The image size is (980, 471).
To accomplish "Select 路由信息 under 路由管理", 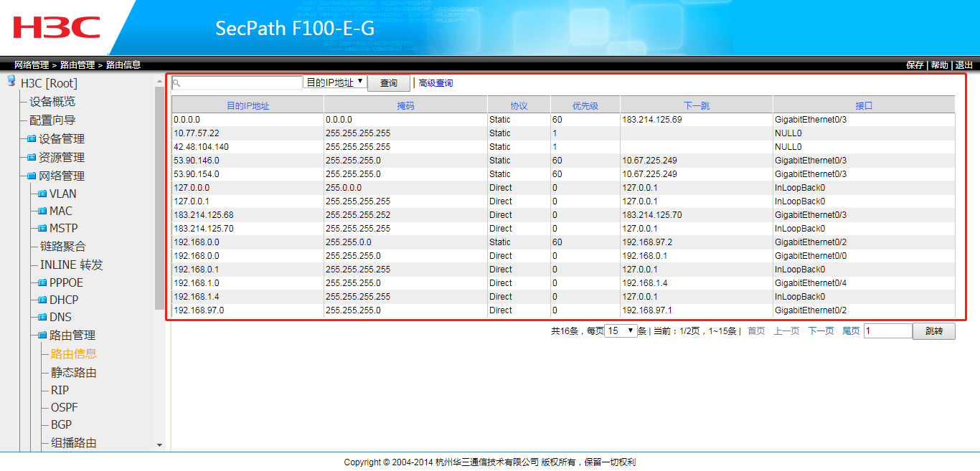I will coord(74,353).
